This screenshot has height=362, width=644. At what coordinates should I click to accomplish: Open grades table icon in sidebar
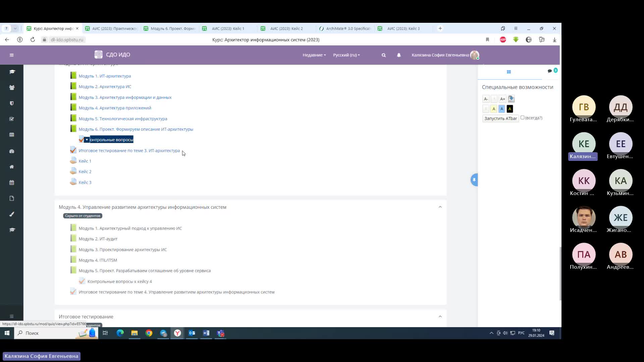pos(12,135)
